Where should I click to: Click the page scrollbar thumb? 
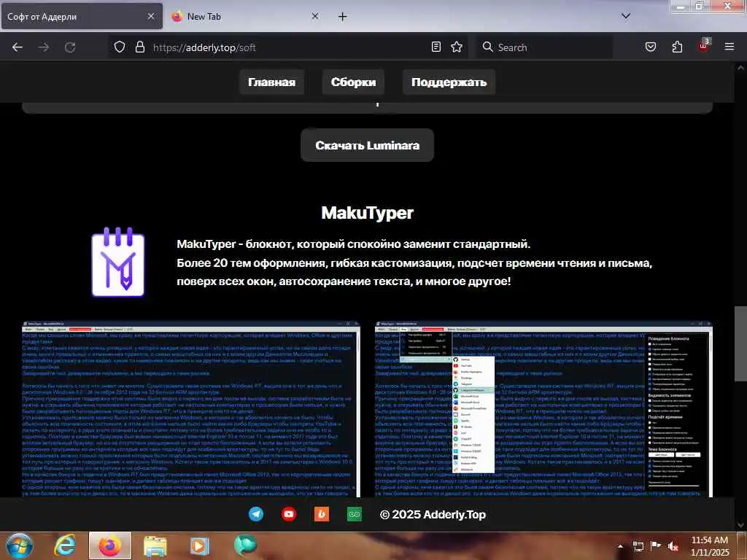tap(740, 343)
